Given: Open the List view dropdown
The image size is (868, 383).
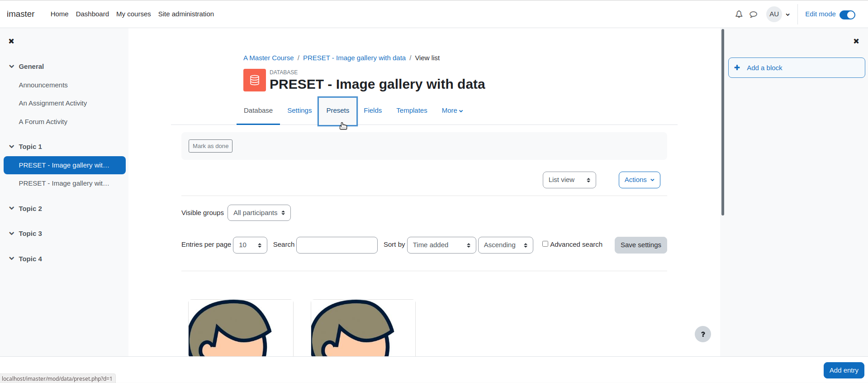Looking at the screenshot, I should click(569, 180).
